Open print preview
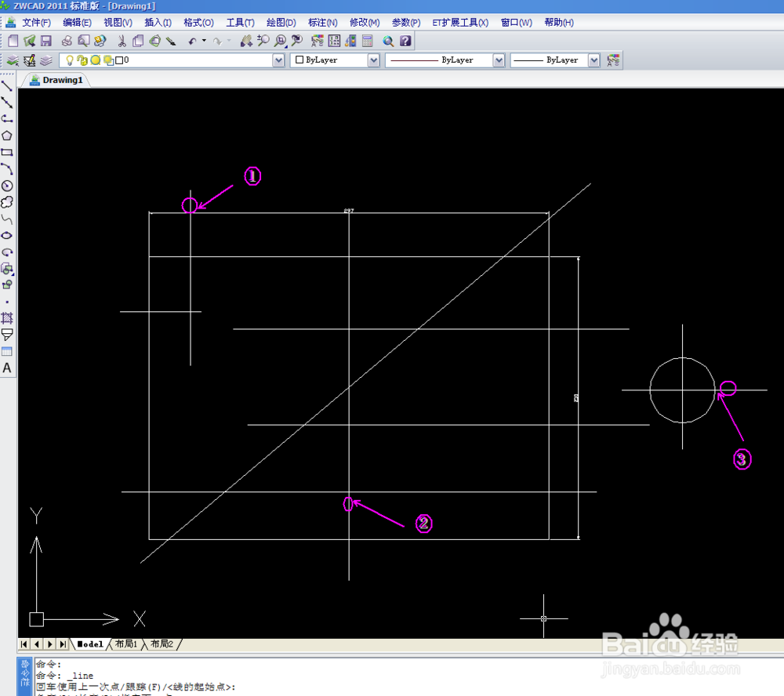 (84, 41)
